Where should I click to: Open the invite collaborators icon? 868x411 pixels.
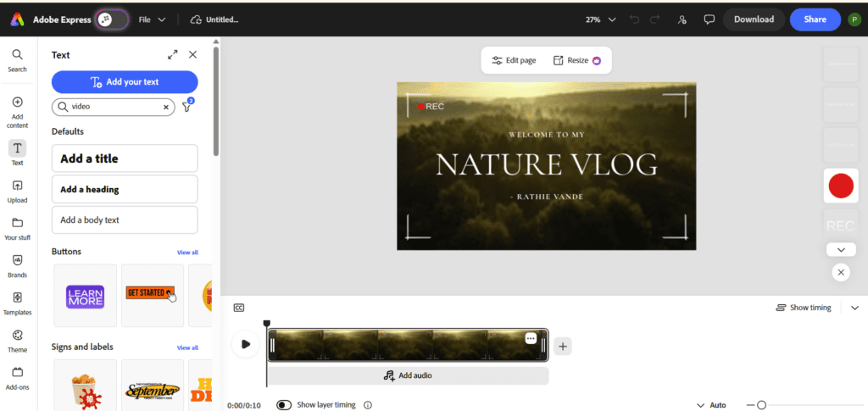click(682, 19)
